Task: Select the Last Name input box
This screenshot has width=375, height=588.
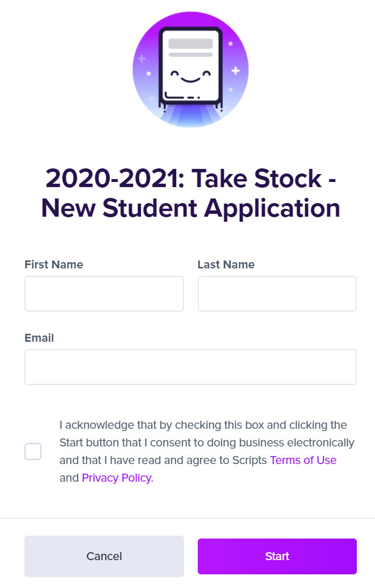Action: 277,293
